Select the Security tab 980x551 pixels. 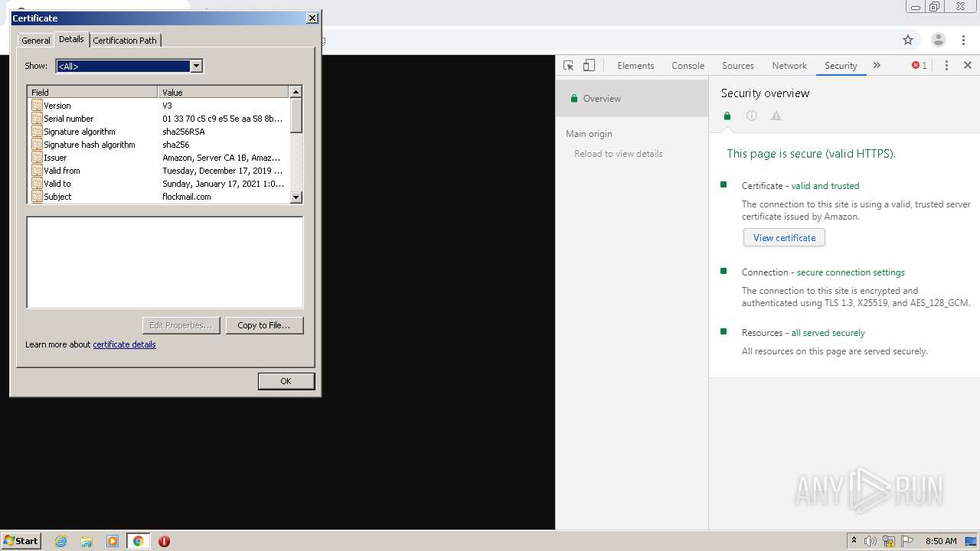click(x=841, y=66)
